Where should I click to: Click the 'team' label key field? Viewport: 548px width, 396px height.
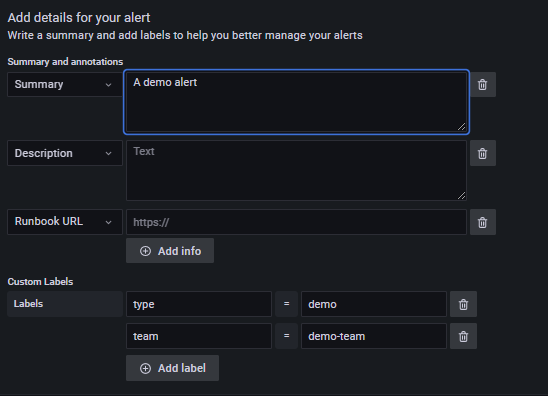pos(199,336)
